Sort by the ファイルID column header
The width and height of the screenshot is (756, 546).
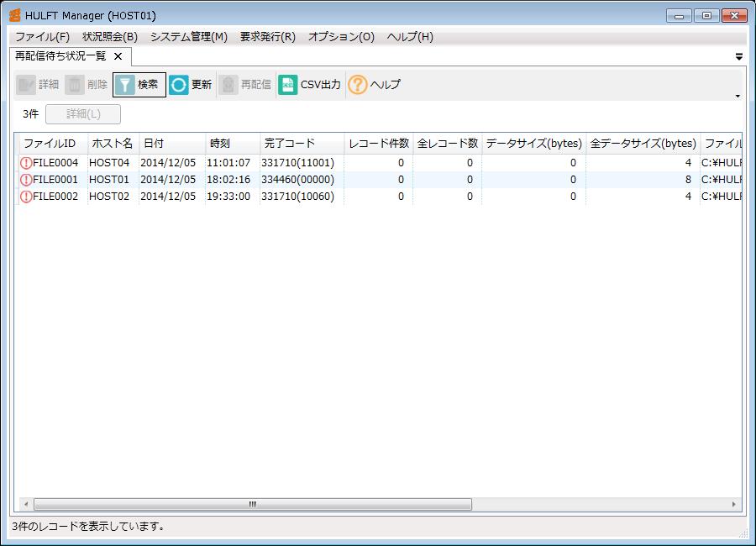(x=53, y=144)
